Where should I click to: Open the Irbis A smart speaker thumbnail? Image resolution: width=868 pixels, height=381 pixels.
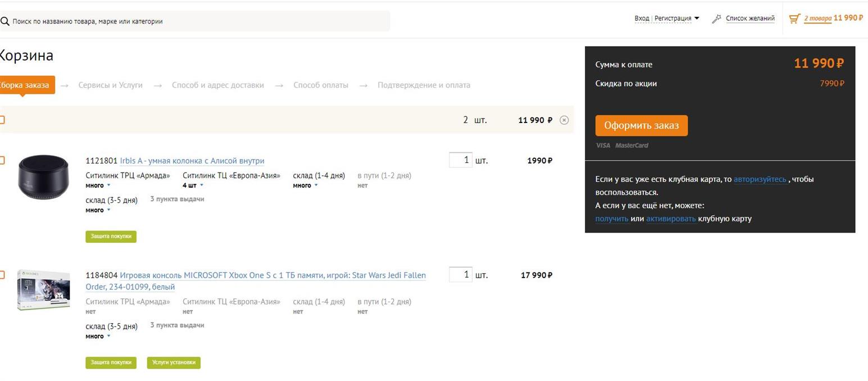coord(43,177)
